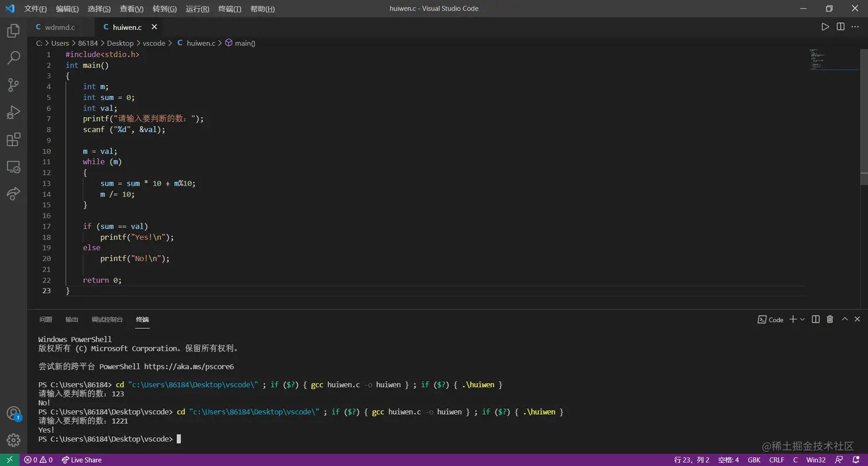This screenshot has width=868, height=466.
Task: Expand the main() symbol breadcrumb
Action: [x=240, y=43]
